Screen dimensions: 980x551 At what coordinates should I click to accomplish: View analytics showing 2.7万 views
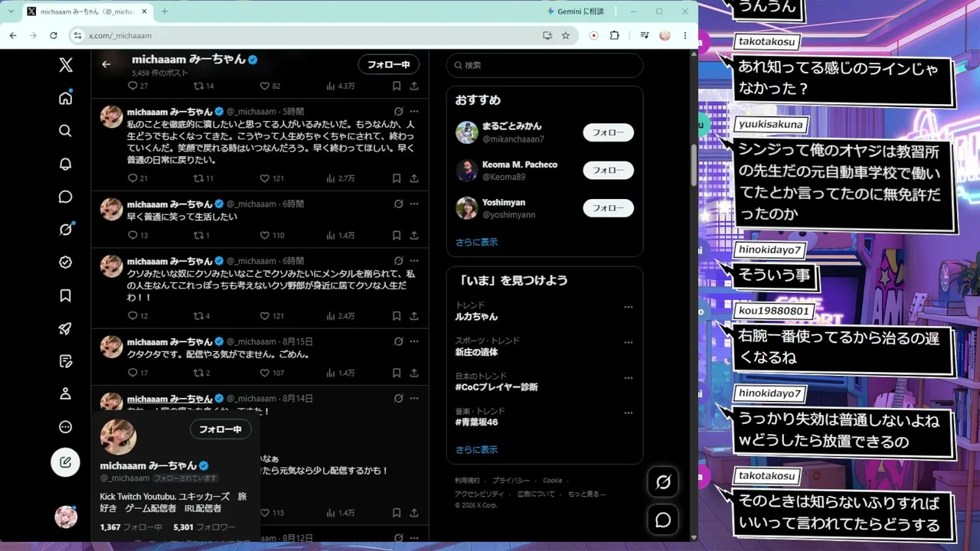click(341, 178)
